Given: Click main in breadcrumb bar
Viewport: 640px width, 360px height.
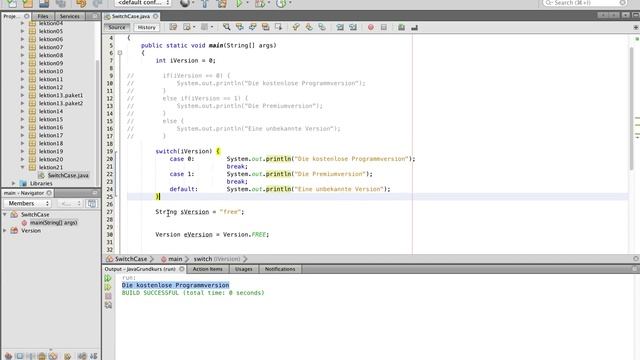Looking at the screenshot, I should click(175, 259).
